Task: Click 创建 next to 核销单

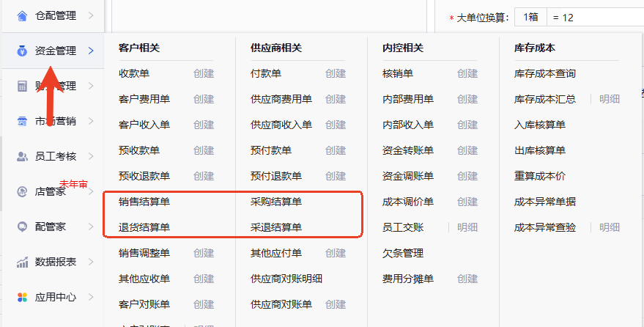Action: point(467,73)
